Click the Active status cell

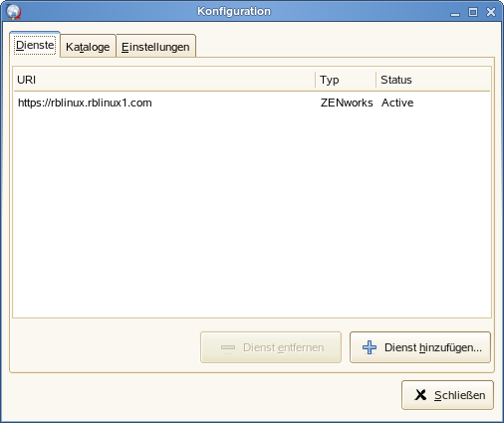[x=397, y=103]
